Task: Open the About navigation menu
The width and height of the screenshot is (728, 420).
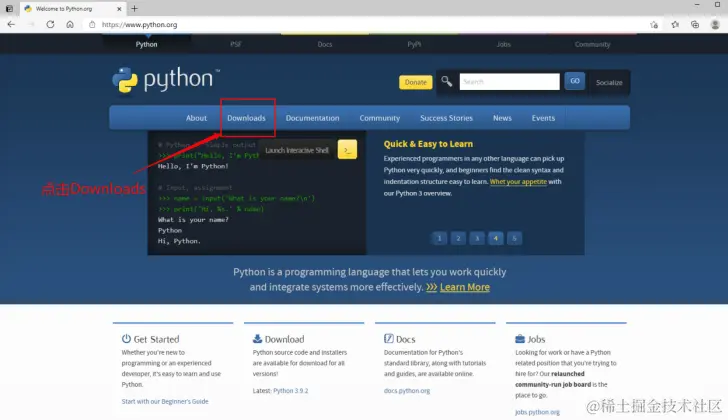Action: click(196, 118)
